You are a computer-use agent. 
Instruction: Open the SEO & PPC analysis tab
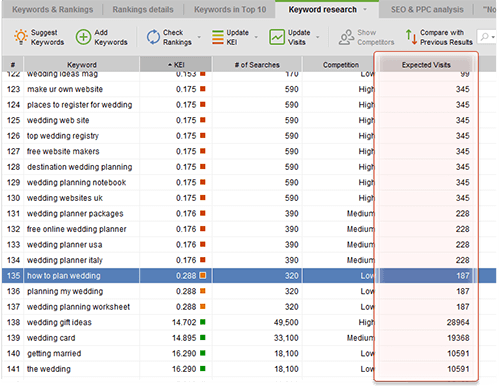[427, 10]
